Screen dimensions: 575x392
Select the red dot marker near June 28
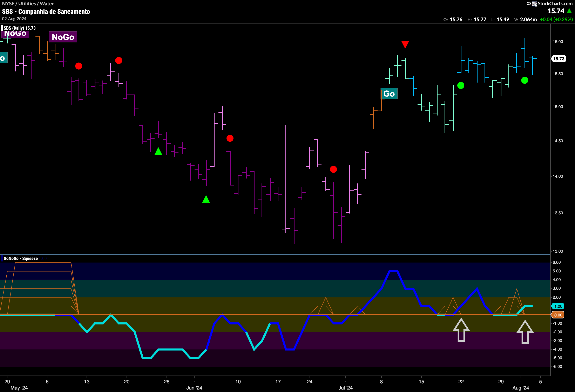click(x=333, y=169)
